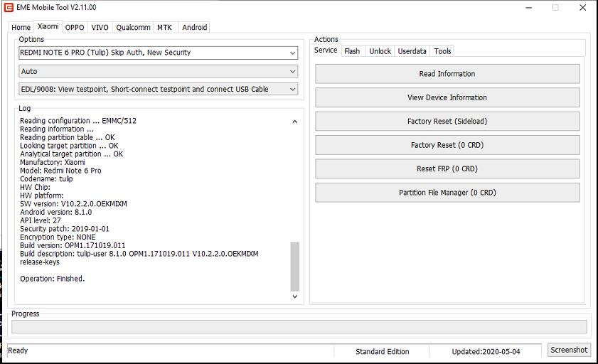The height and width of the screenshot is (364, 598).
Task: Open the Android tab
Action: [195, 28]
